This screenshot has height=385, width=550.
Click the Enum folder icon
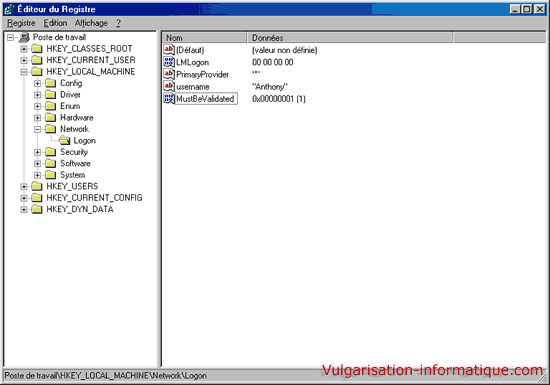coord(51,106)
